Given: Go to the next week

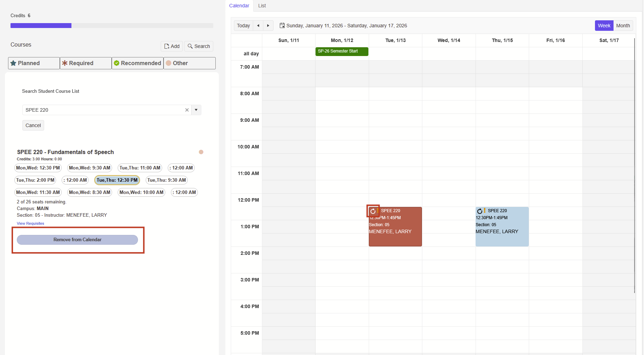Looking at the screenshot, I should 268,26.
